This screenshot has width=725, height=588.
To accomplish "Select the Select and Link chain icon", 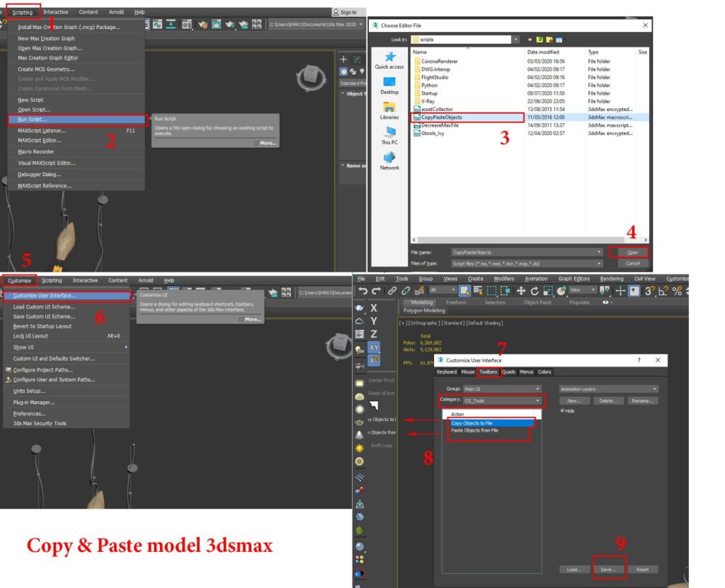I will 392,291.
